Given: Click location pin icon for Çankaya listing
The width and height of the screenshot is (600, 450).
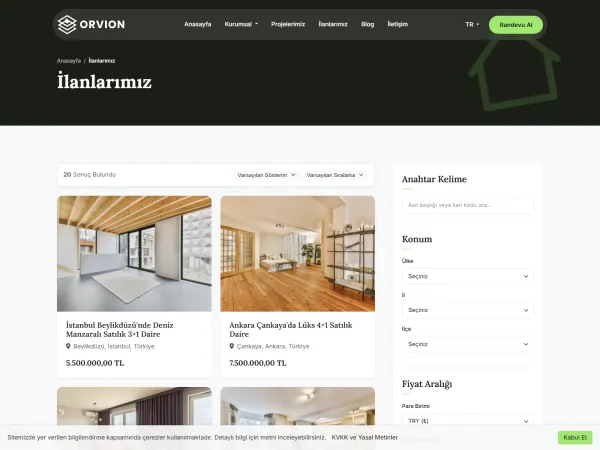Looking at the screenshot, I should click(232, 346).
